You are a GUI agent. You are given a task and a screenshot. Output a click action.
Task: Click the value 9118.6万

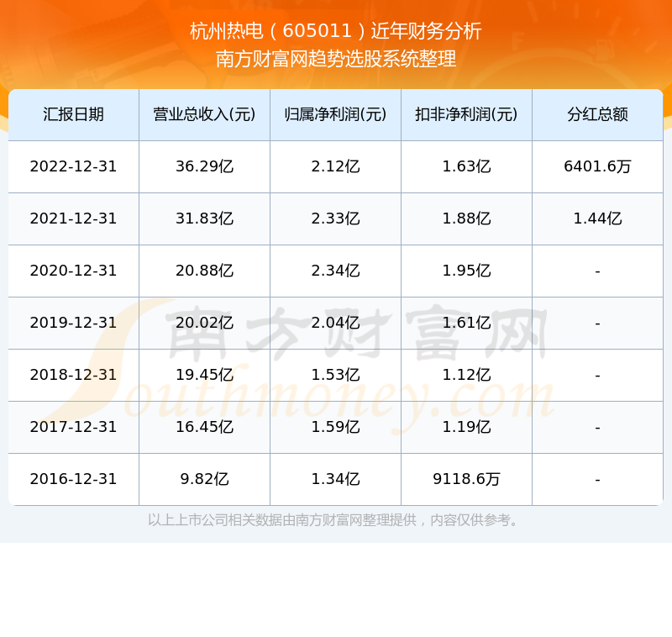pos(466,479)
